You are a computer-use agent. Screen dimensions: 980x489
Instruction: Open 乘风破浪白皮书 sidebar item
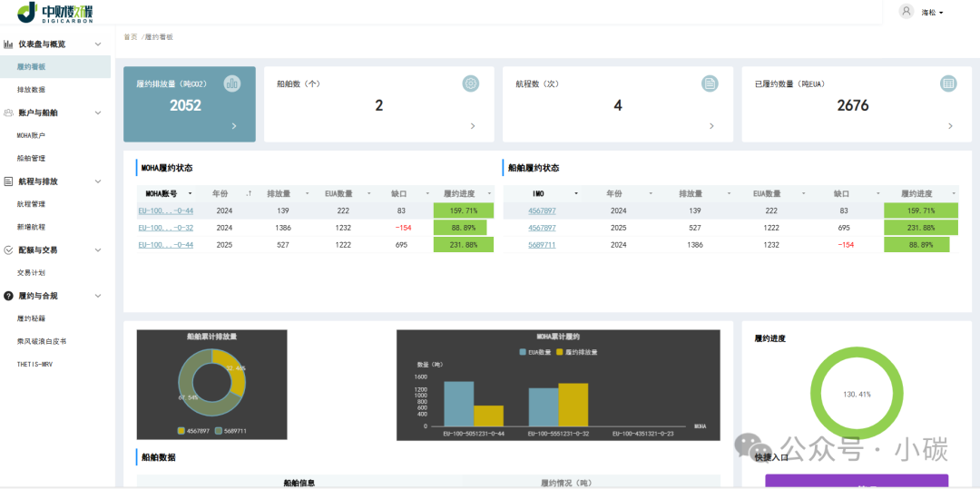tap(42, 342)
